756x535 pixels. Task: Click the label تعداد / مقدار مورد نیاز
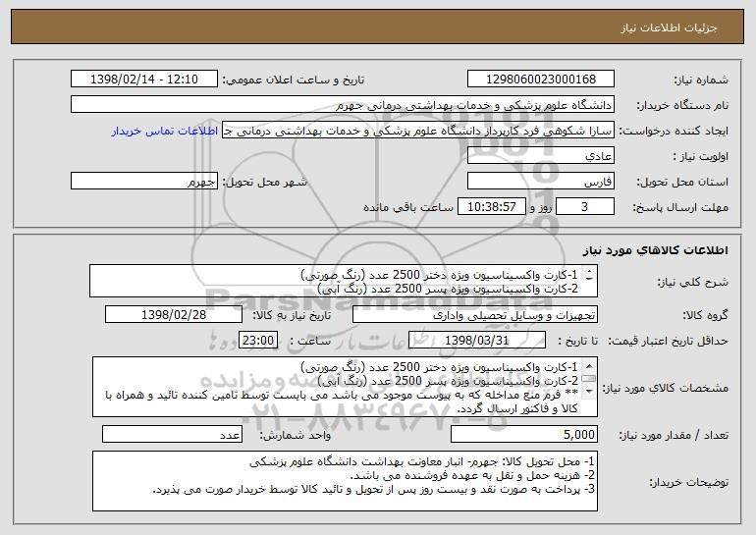tap(674, 435)
